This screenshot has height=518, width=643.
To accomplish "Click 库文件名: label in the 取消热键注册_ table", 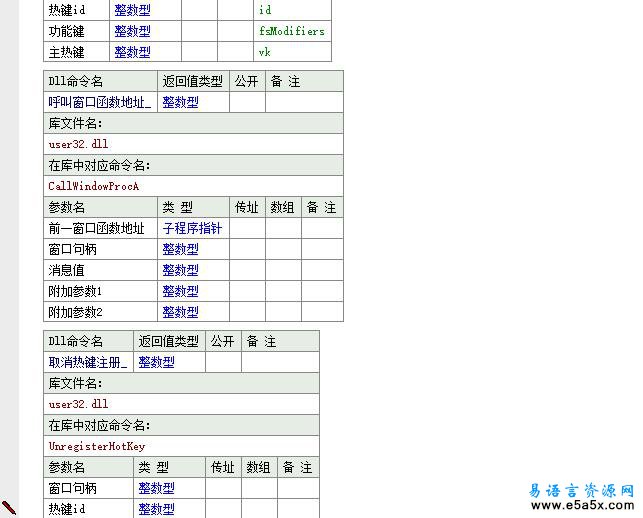I will point(75,383).
